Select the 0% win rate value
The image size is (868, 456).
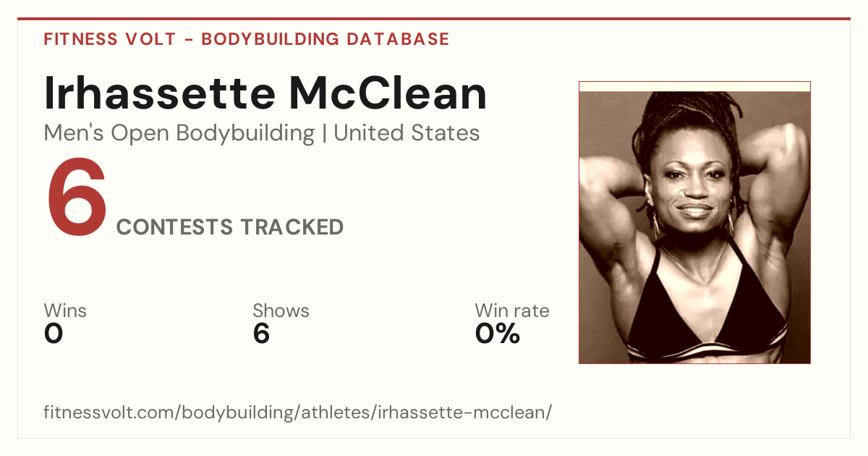point(498,334)
